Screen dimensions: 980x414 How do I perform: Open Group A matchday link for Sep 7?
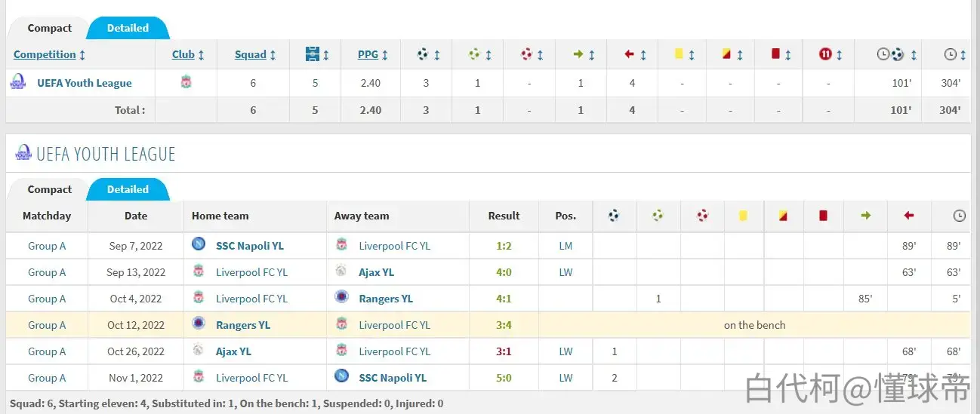[47, 246]
